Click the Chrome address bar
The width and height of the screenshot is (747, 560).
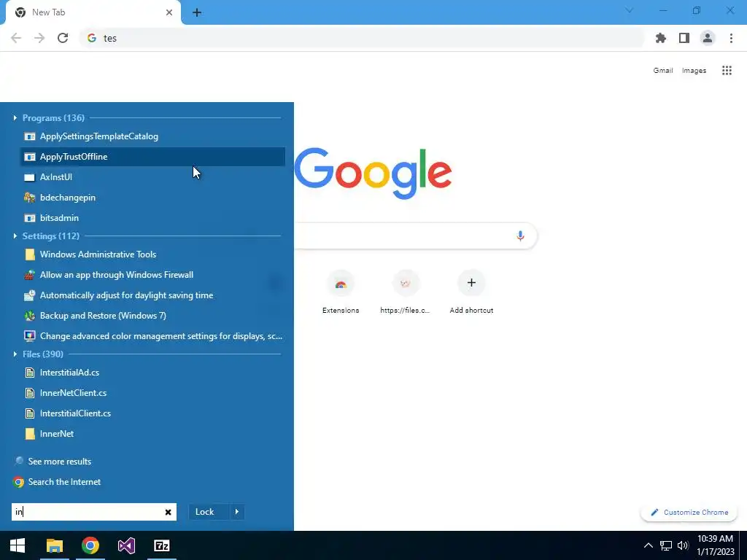(x=362, y=38)
